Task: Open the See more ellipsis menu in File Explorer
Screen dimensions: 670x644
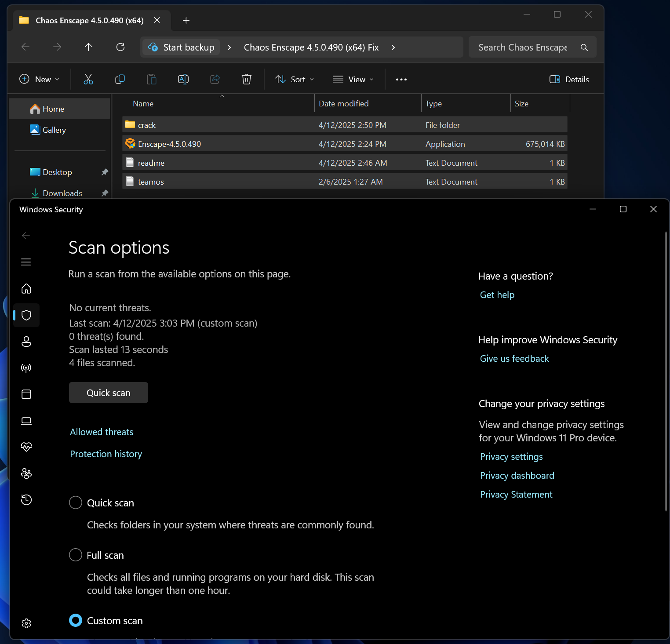Action: tap(401, 80)
